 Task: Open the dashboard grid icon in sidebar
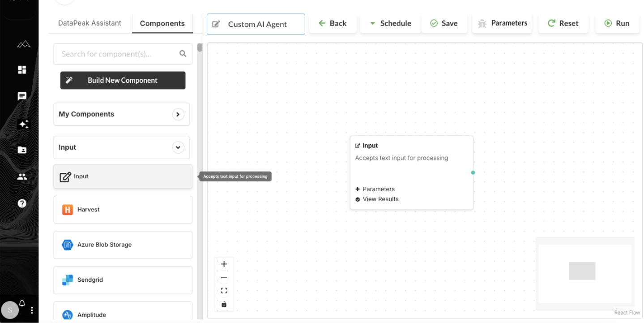[22, 70]
